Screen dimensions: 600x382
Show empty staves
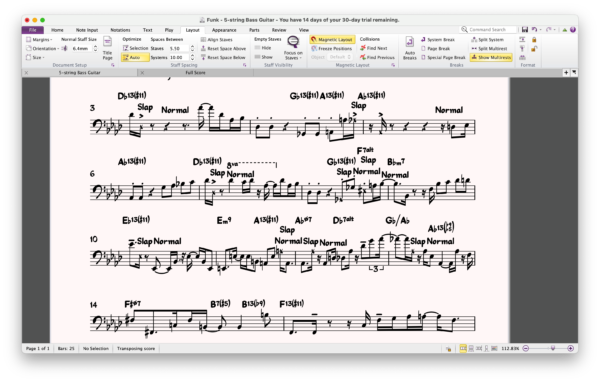click(x=264, y=57)
